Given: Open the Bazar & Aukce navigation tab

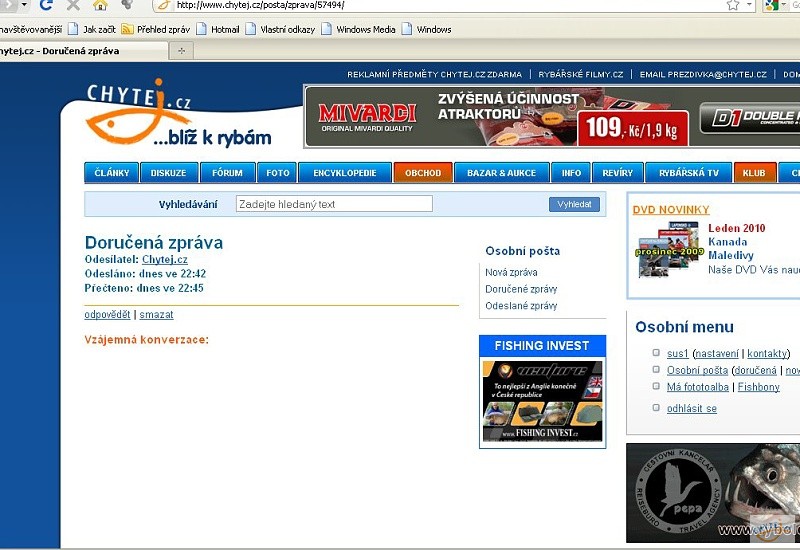Looking at the screenshot, I should tap(502, 173).
